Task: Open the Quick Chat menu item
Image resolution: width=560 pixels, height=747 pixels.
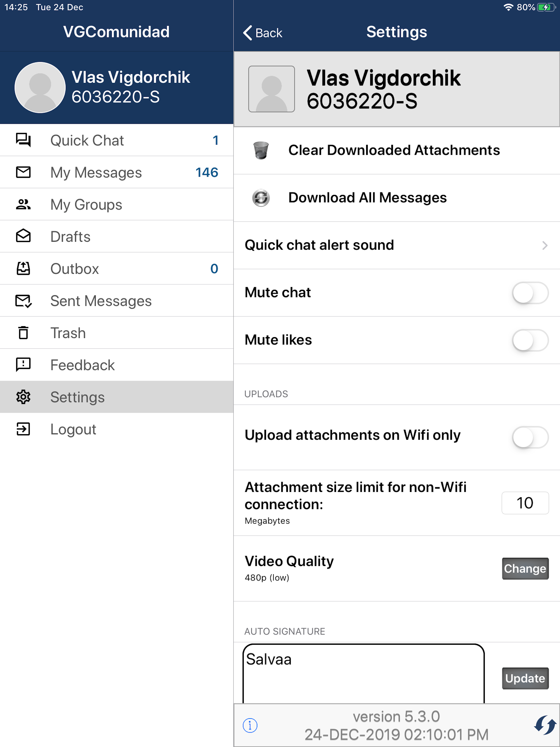Action: pos(116,140)
